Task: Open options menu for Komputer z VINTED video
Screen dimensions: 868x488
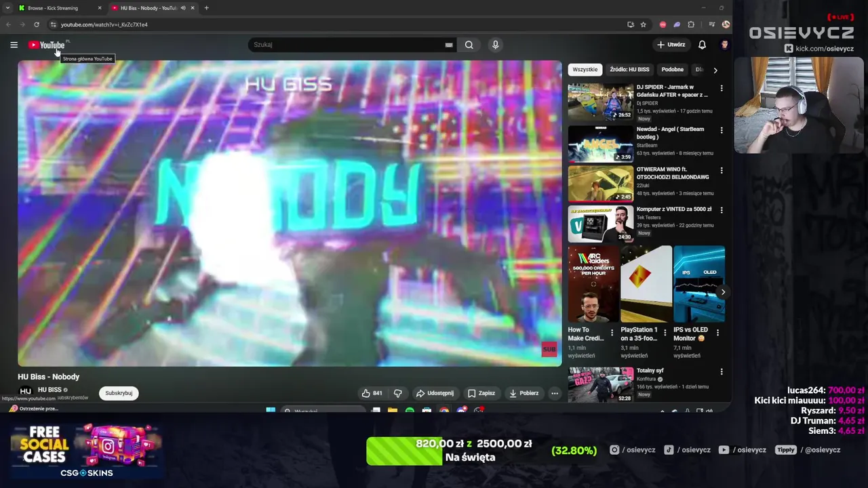Action: [722, 211]
